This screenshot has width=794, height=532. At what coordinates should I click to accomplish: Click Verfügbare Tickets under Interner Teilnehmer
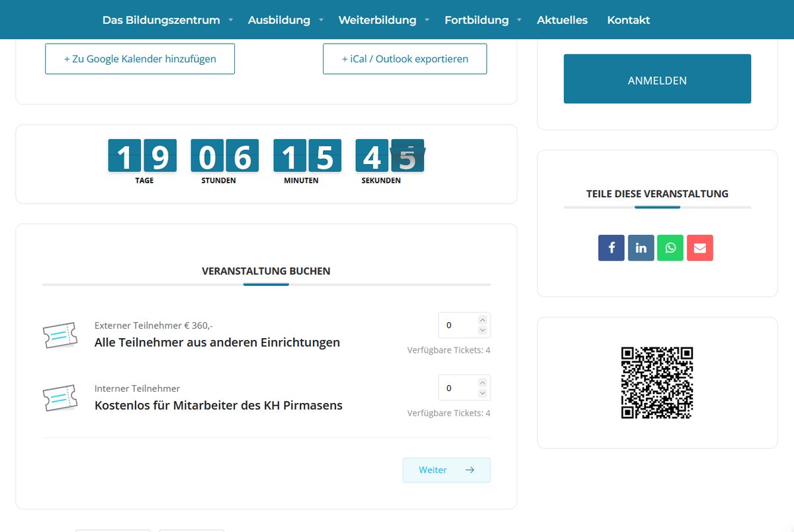449,413
